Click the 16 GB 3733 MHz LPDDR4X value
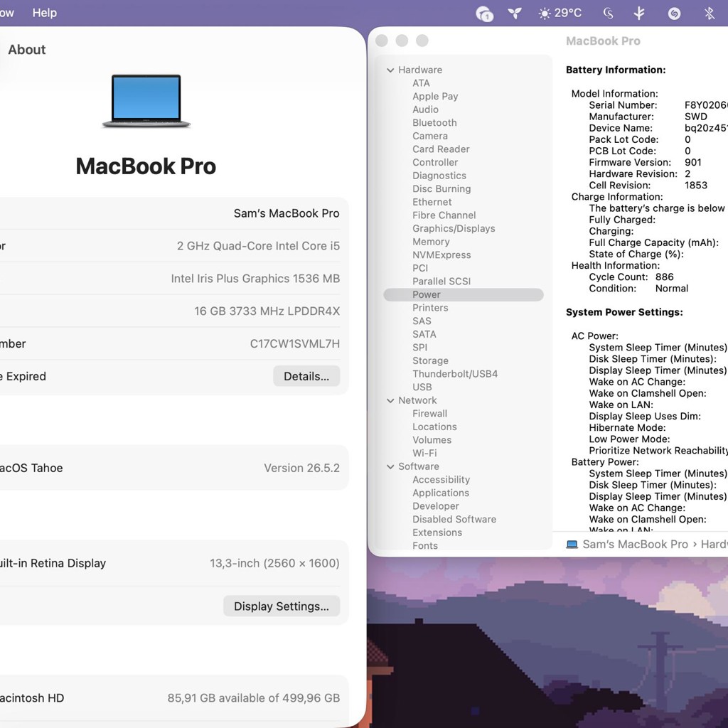Image resolution: width=728 pixels, height=728 pixels. coord(267,311)
